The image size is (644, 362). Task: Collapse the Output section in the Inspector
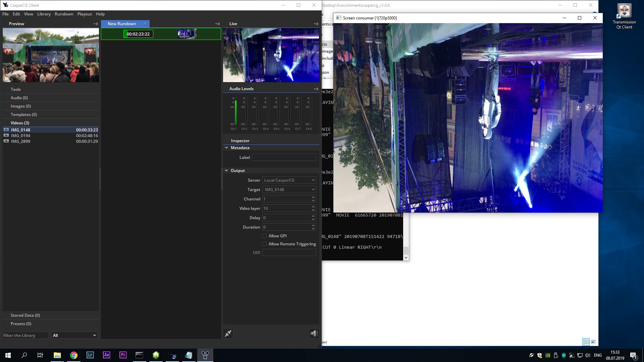pos(226,170)
